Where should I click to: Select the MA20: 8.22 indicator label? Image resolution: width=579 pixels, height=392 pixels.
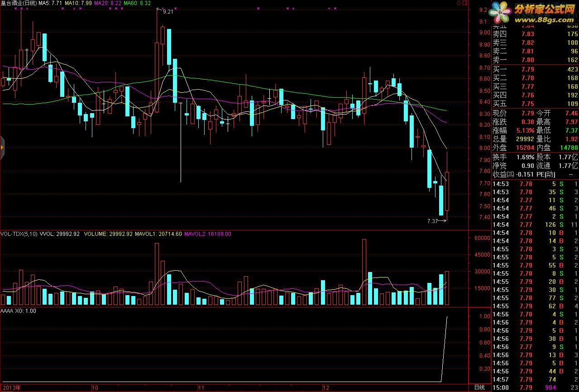(108, 3)
